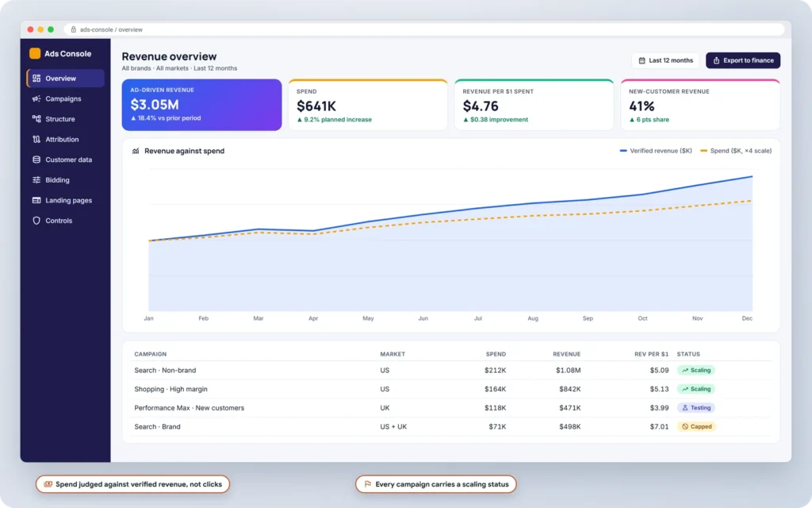Click the US + UK market cell

point(393,426)
